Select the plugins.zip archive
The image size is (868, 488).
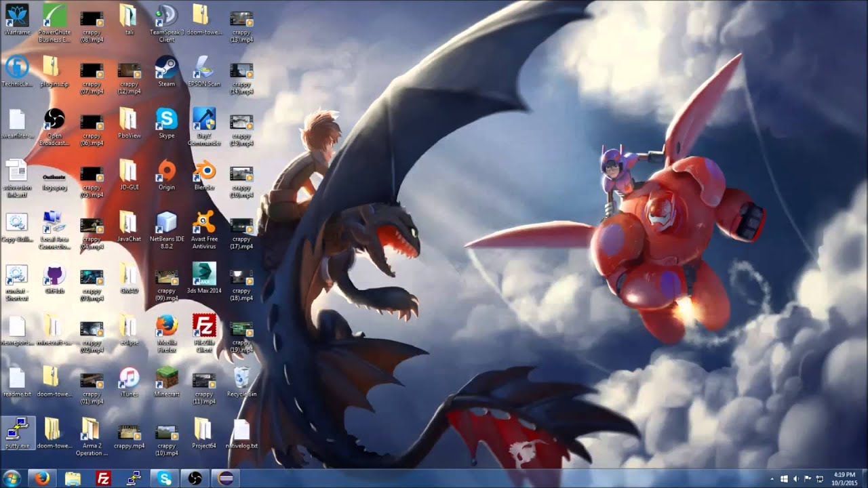54,71
